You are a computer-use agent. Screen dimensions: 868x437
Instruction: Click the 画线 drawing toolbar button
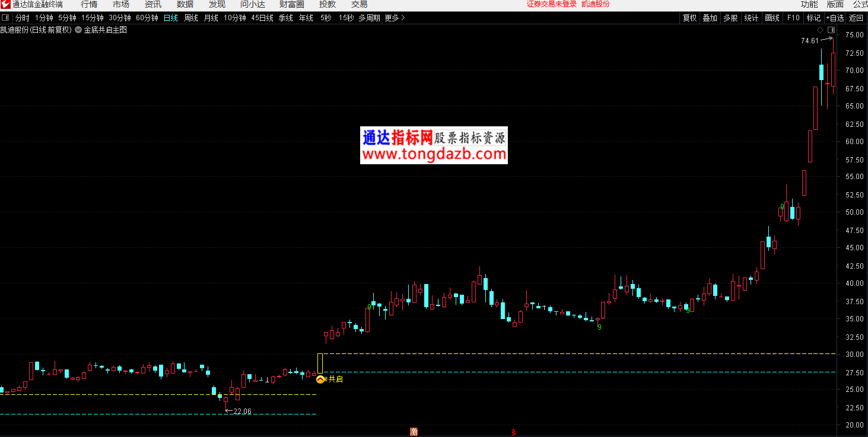[772, 18]
